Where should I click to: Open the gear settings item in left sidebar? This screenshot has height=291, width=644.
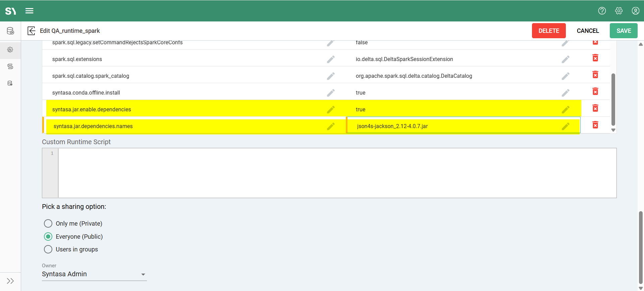click(x=10, y=50)
